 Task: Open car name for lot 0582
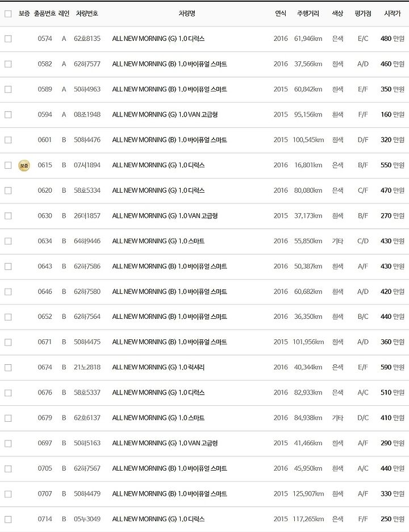pos(170,64)
